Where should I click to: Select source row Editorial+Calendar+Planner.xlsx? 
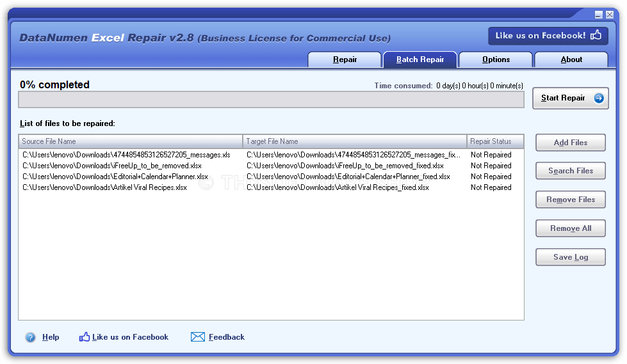coord(115,177)
